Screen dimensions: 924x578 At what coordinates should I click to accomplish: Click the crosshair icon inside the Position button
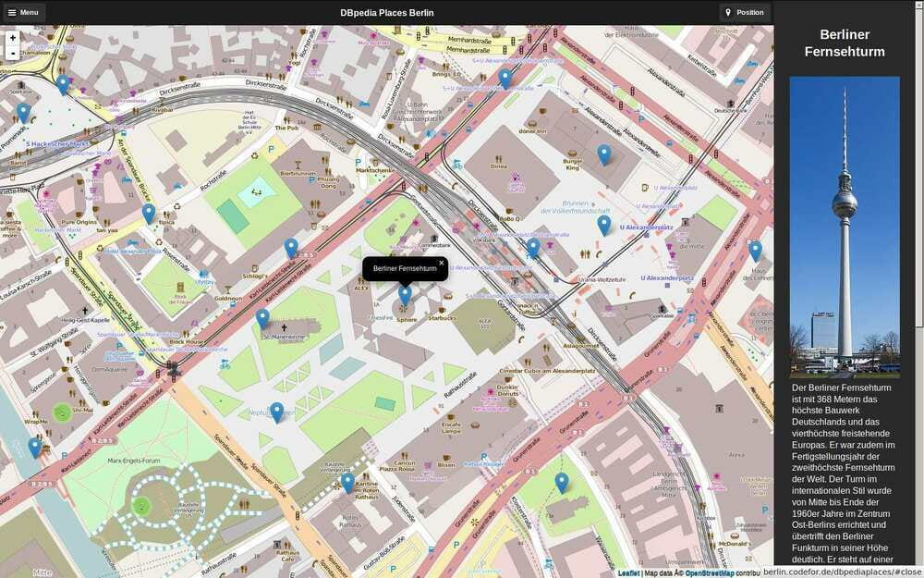pos(729,12)
